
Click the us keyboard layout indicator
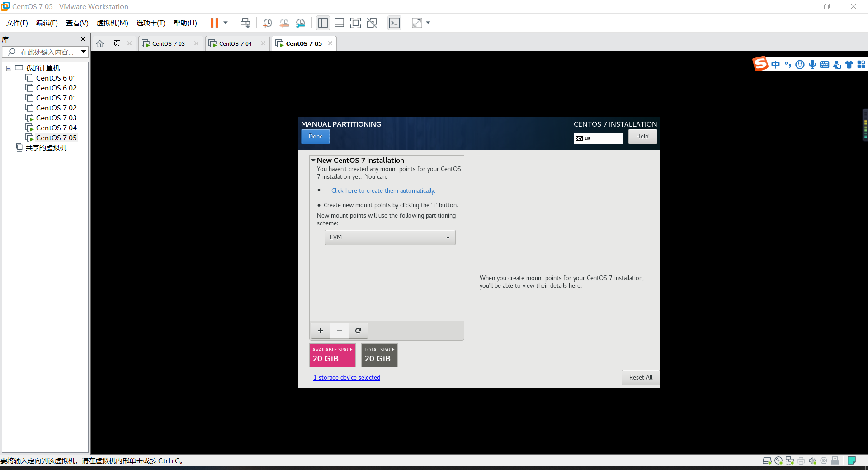pos(598,138)
